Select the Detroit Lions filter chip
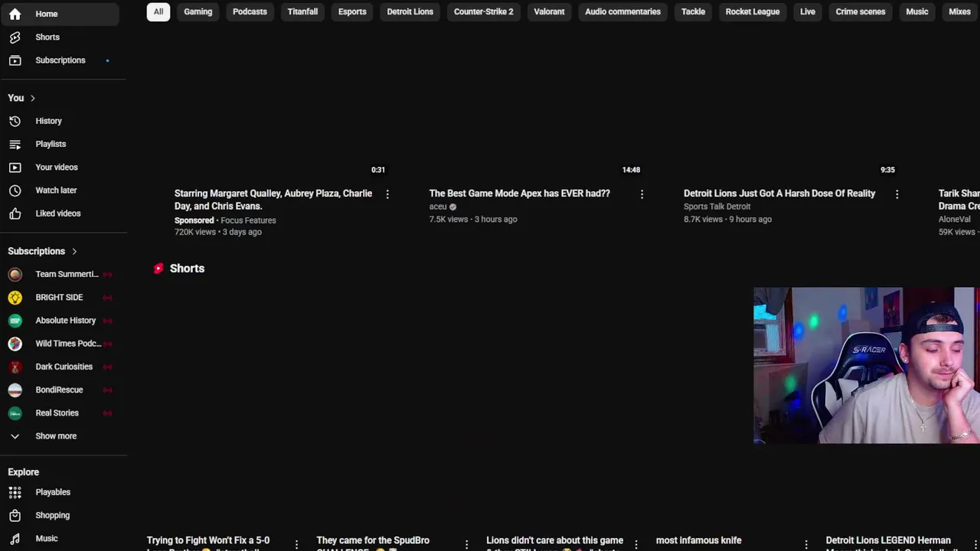 point(410,11)
